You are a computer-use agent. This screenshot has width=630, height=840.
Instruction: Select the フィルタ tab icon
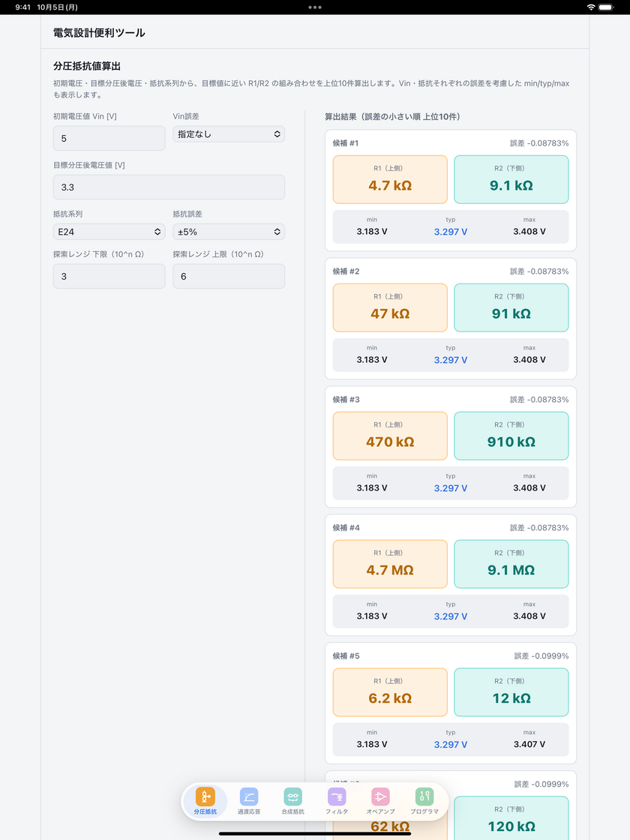337,796
